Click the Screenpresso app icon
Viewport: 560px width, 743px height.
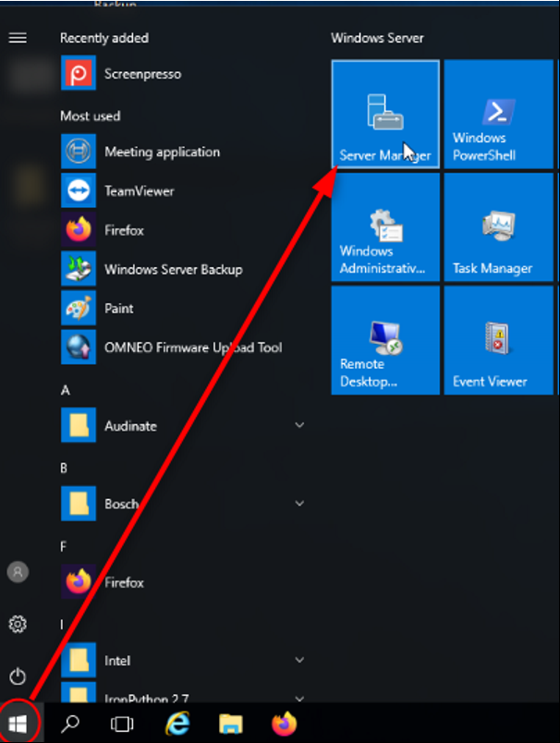(x=79, y=73)
